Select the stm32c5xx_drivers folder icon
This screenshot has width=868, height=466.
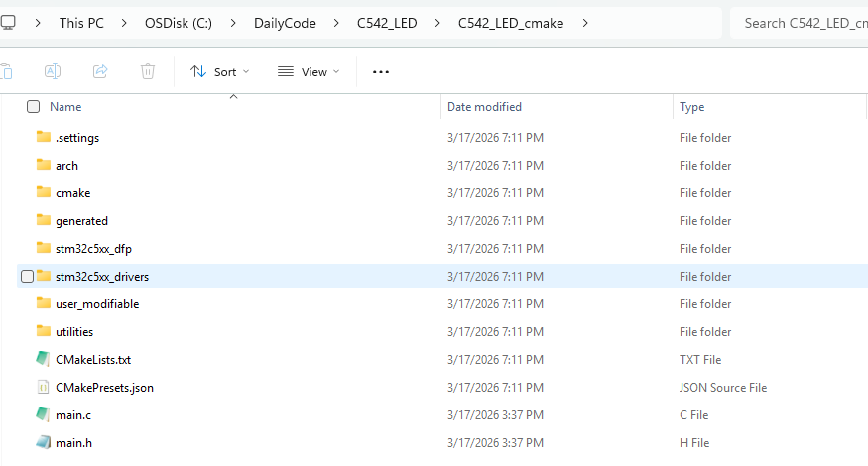(x=44, y=276)
